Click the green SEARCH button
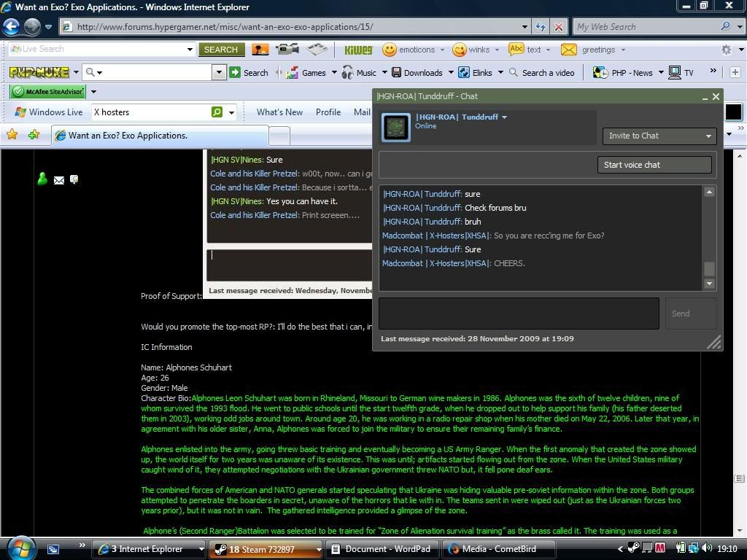Viewport: 747px width, 560px height. (221, 49)
